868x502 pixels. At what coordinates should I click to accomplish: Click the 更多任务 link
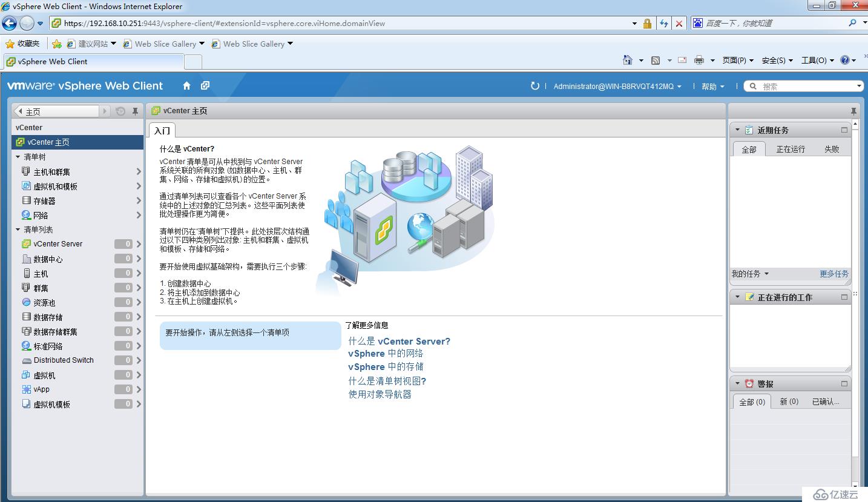[x=834, y=274]
